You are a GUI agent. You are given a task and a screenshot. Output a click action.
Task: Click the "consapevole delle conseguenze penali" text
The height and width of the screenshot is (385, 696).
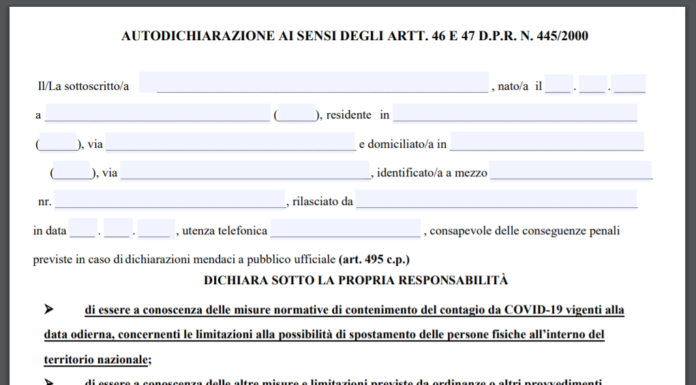click(x=525, y=231)
